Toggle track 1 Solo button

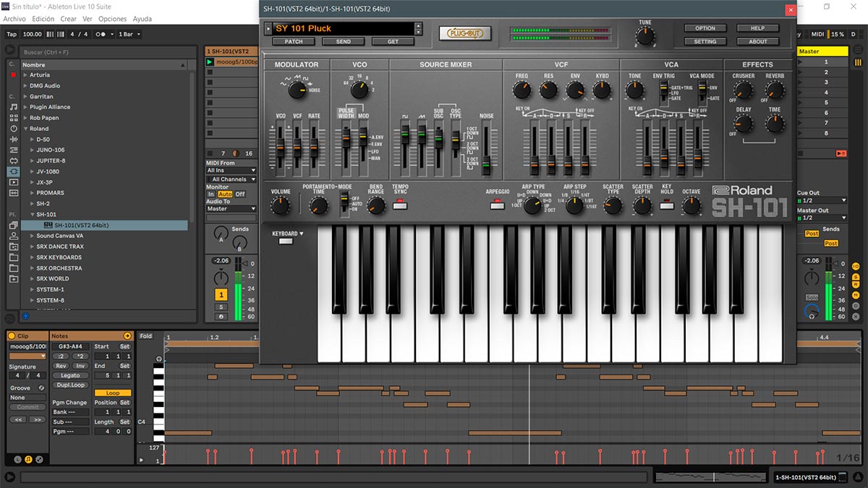click(x=221, y=307)
